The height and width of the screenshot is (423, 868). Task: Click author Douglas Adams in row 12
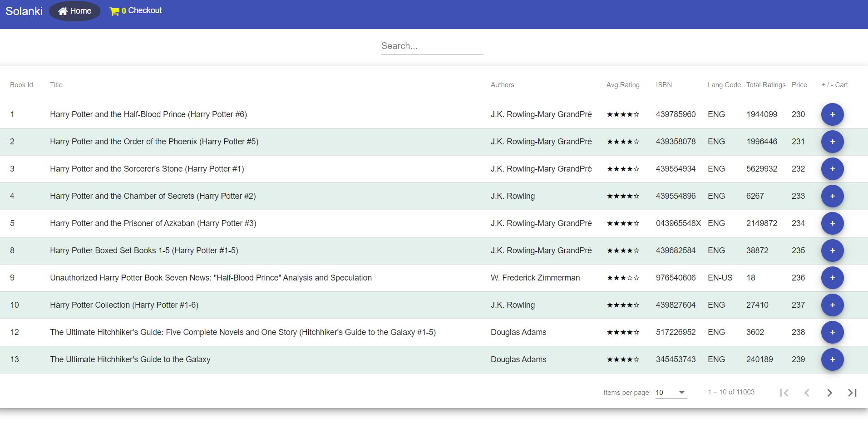(518, 332)
